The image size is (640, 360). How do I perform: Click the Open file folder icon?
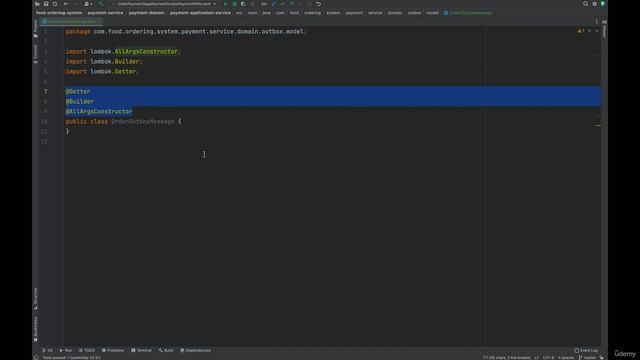pos(37,4)
